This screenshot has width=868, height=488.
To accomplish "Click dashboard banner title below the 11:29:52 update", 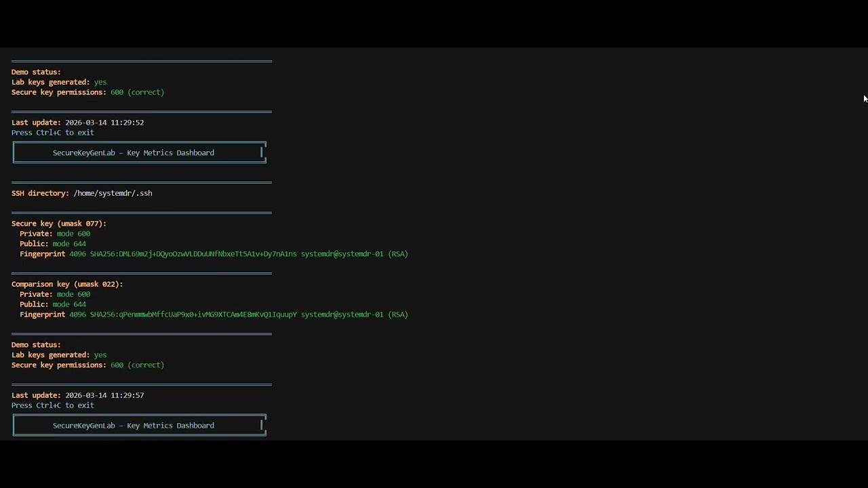I will 134,153.
